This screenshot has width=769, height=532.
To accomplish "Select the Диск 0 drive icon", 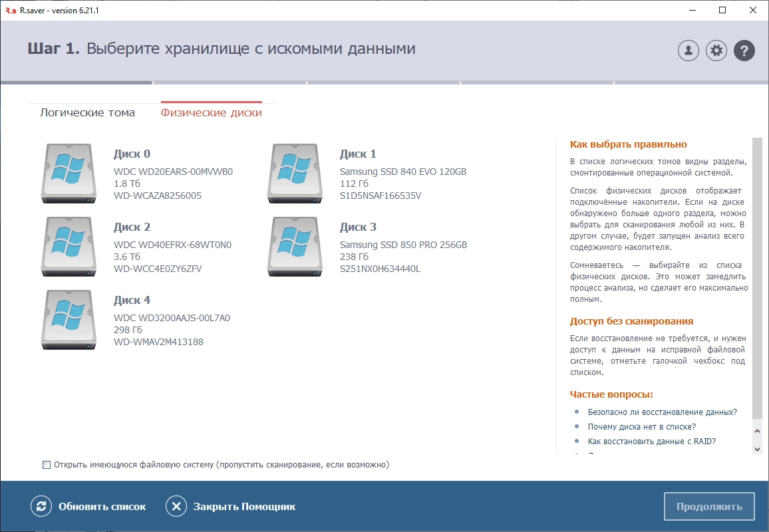I will click(69, 173).
